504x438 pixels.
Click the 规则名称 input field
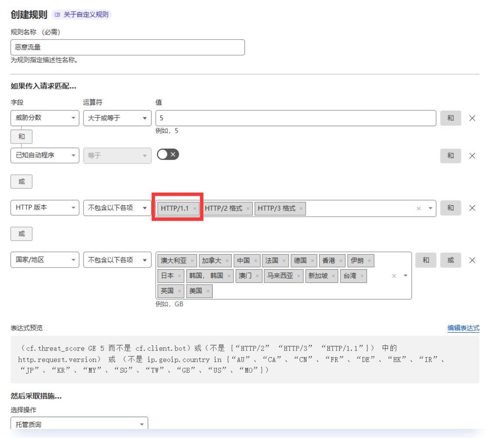pyautogui.click(x=127, y=47)
